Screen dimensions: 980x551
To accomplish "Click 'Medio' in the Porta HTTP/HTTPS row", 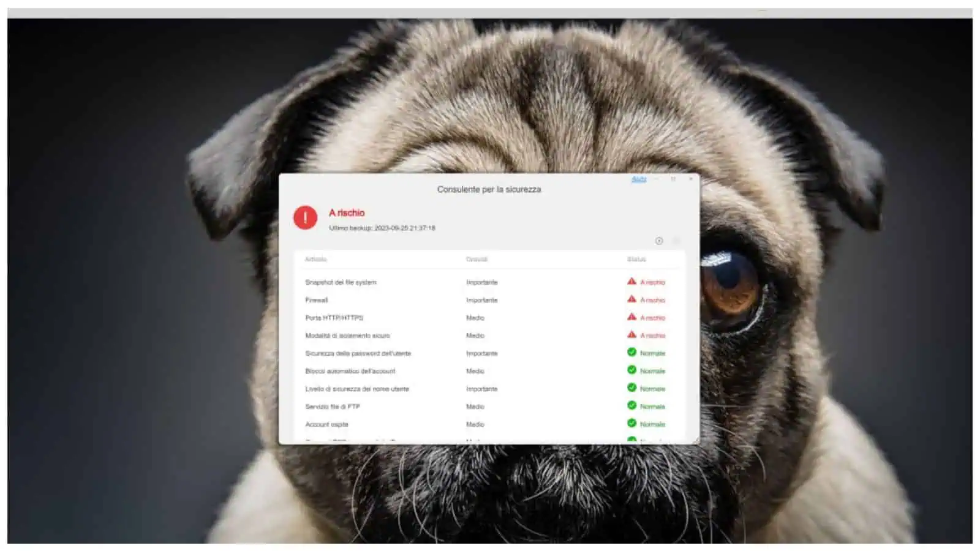I will 475,318.
